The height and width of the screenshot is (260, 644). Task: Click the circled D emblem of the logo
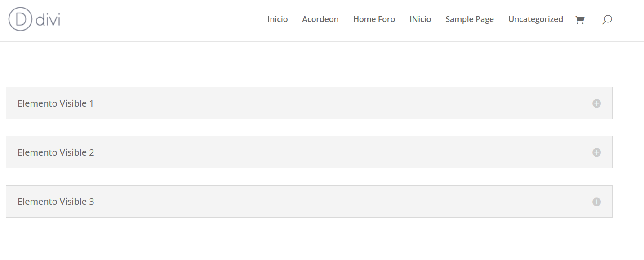[x=20, y=19]
